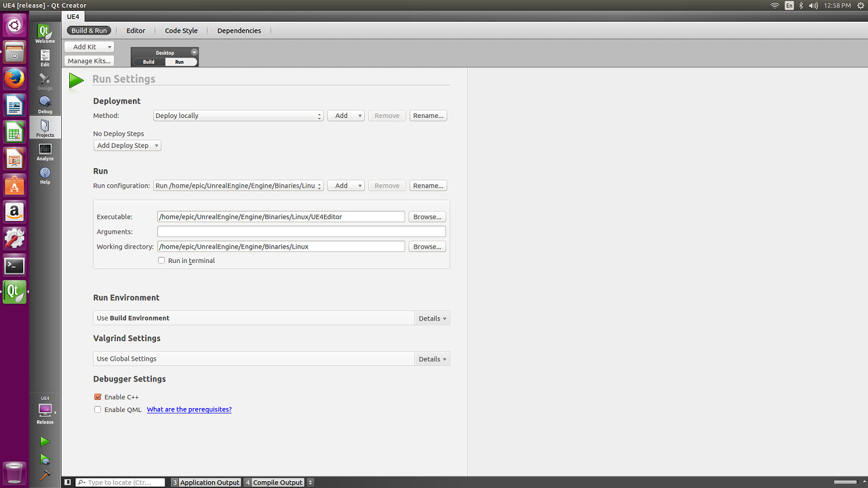Show the Application Output pane
The image size is (868, 488).
tap(205, 483)
